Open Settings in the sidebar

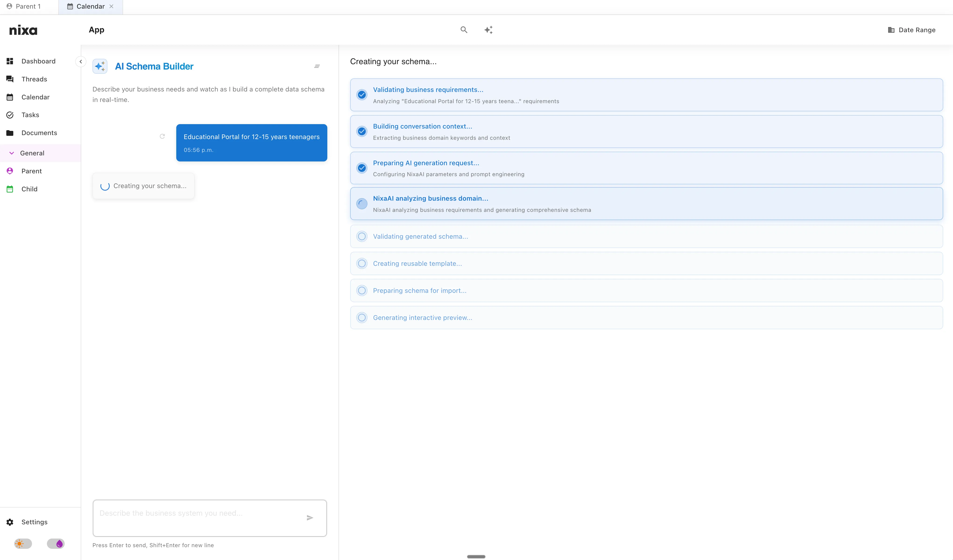point(34,522)
